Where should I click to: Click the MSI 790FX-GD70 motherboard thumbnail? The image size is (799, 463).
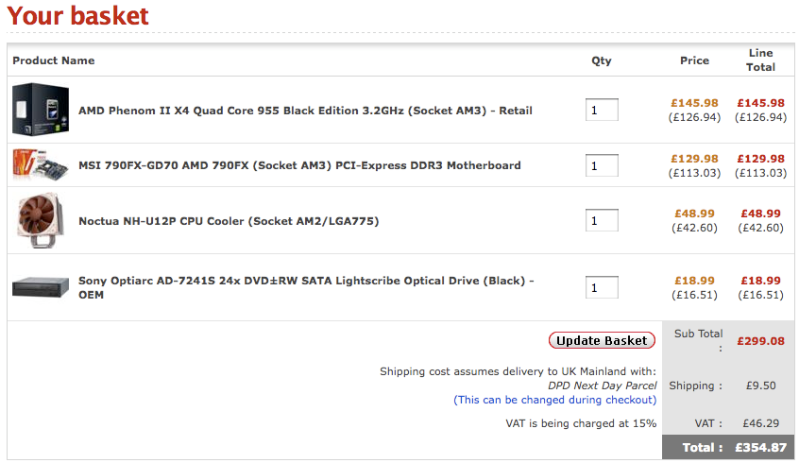pos(40,165)
